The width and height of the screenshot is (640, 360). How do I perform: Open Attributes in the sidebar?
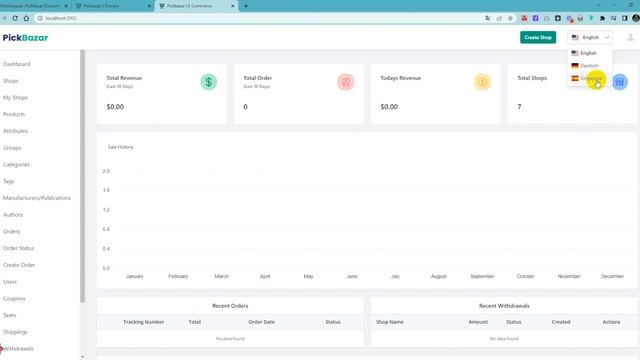pyautogui.click(x=16, y=131)
